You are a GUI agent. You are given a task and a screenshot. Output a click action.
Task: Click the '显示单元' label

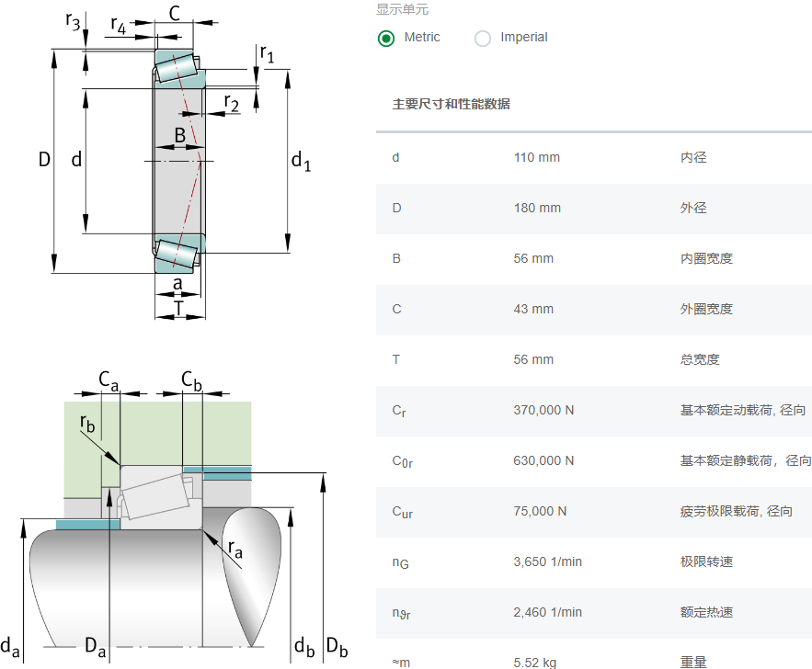point(403,9)
